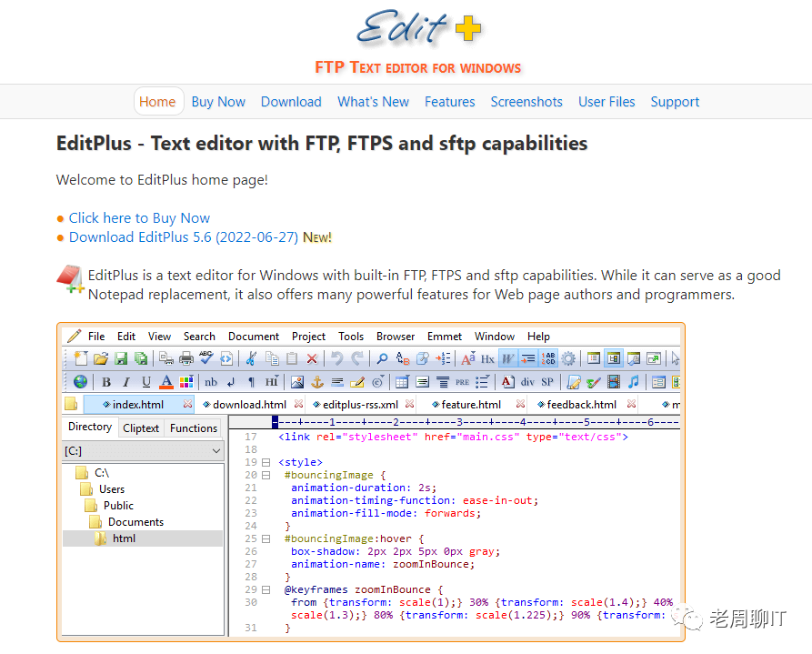Toggle the output window button beside gear
Screen dimensions: 812x654
(594, 358)
